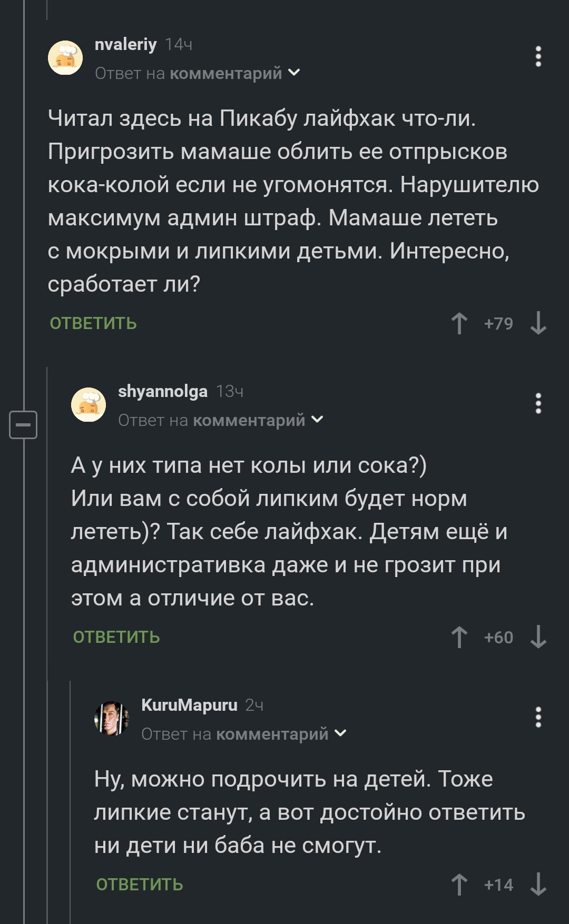Expand parent comment chevron under nvaleriy
Viewport: 569px width, 924px height.
[x=294, y=73]
